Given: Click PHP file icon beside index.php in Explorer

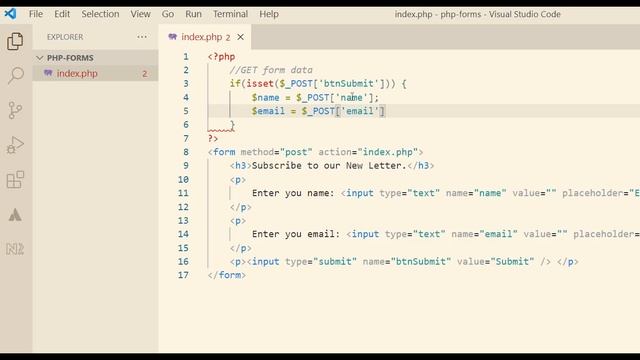Looking at the screenshot, I should coord(48,73).
